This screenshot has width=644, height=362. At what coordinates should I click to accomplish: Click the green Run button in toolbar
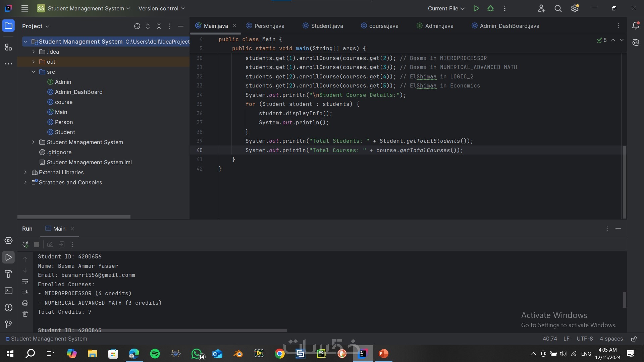476,8
